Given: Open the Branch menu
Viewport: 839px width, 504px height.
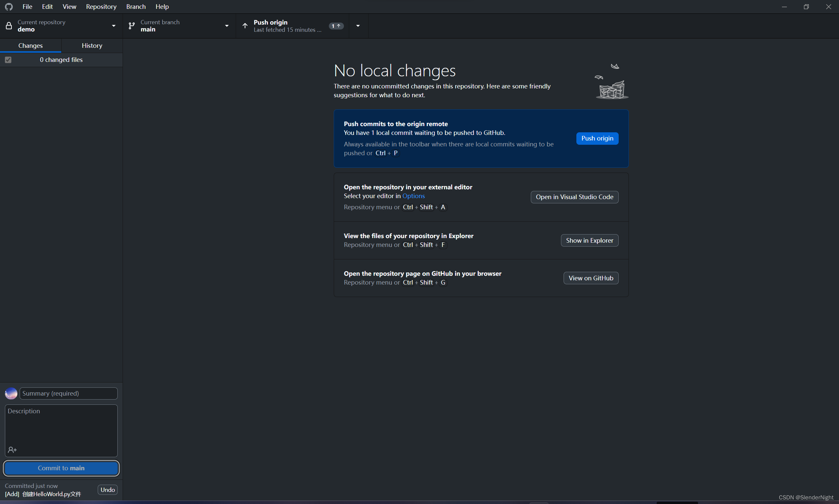Looking at the screenshot, I should coord(136,7).
